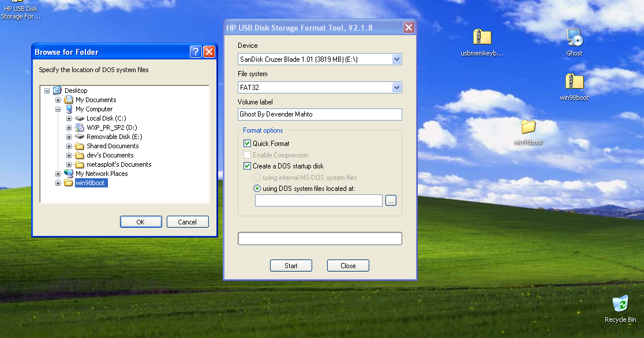Expand the dev's Documents node
The width and height of the screenshot is (644, 338).
coord(69,155)
